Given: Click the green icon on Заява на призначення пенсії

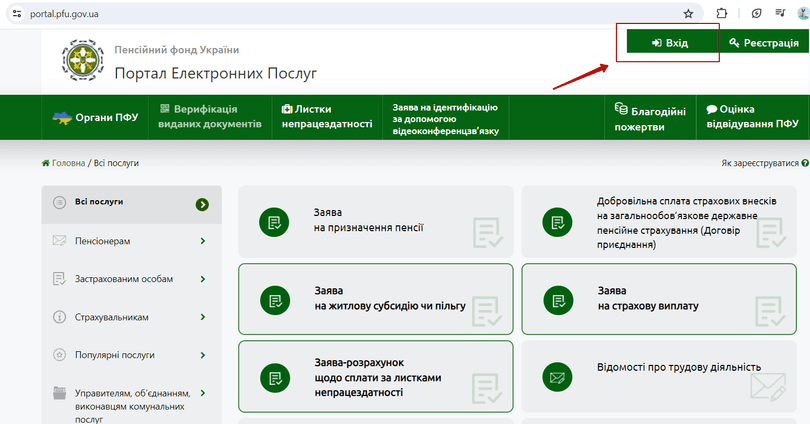Looking at the screenshot, I should [273, 221].
